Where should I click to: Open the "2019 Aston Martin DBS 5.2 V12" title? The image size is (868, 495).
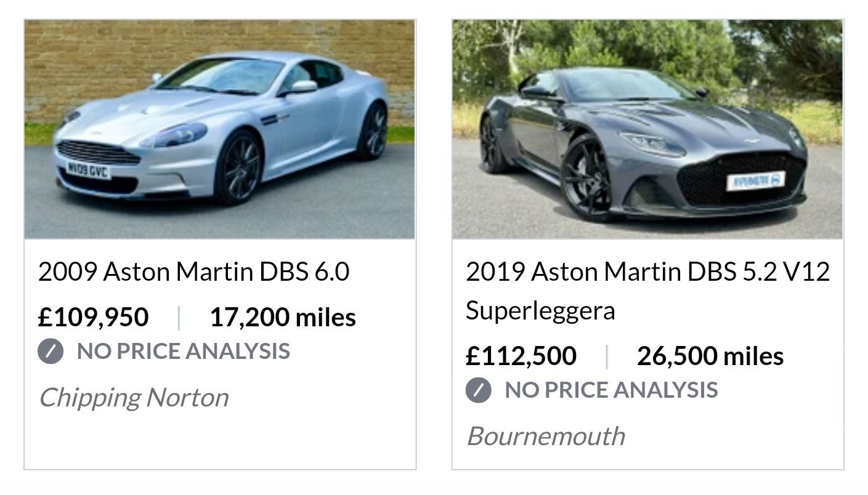647,272
